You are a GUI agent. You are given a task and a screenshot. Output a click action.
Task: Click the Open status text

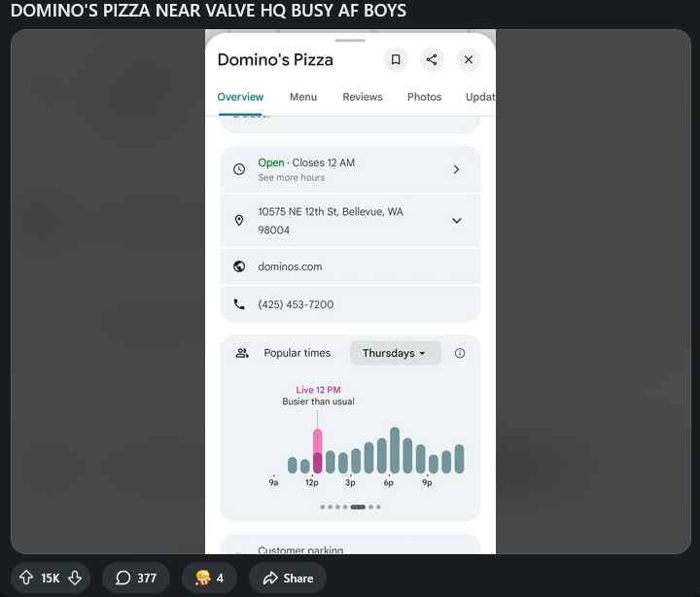[271, 163]
